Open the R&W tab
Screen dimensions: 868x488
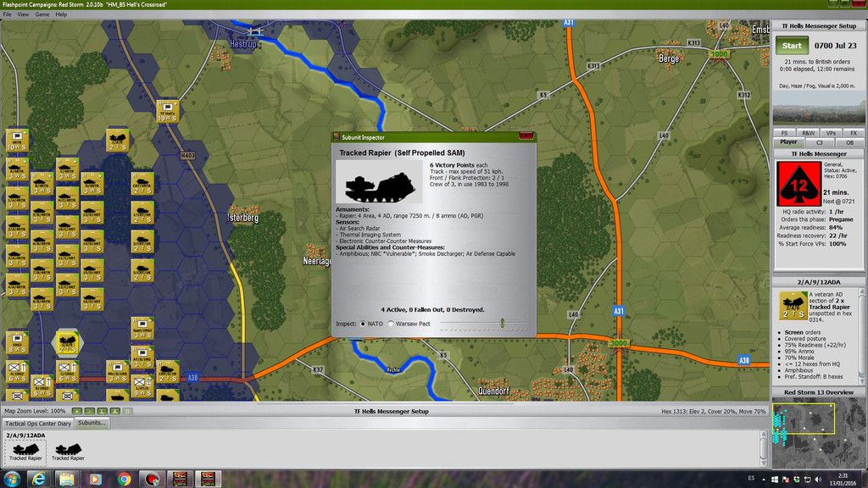pyautogui.click(x=808, y=133)
